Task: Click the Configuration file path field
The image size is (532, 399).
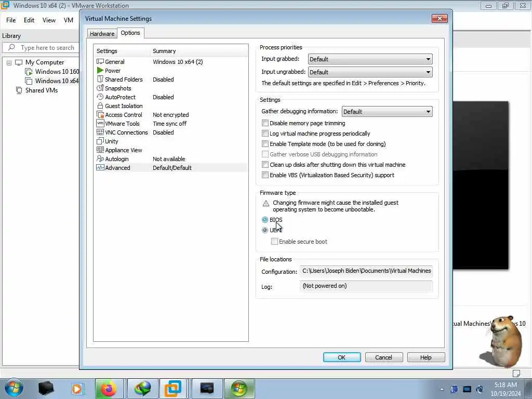Action: coord(366,271)
